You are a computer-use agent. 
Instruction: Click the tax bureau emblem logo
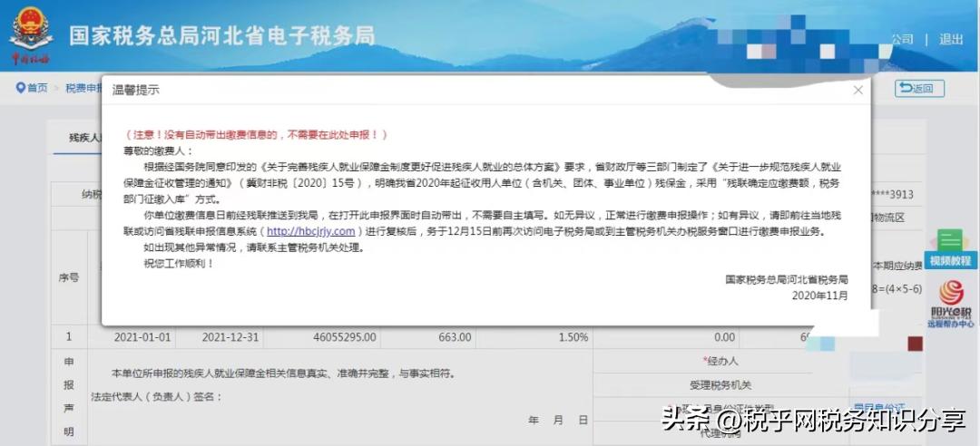[x=30, y=35]
